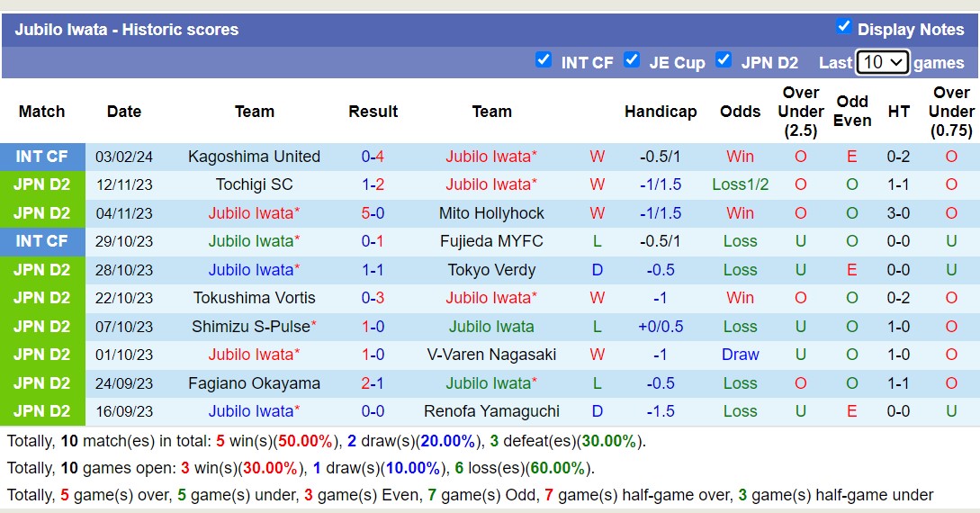Screen dimensions: 980x513
Task: Open Tokushima Vortis team link
Action: click(x=254, y=298)
